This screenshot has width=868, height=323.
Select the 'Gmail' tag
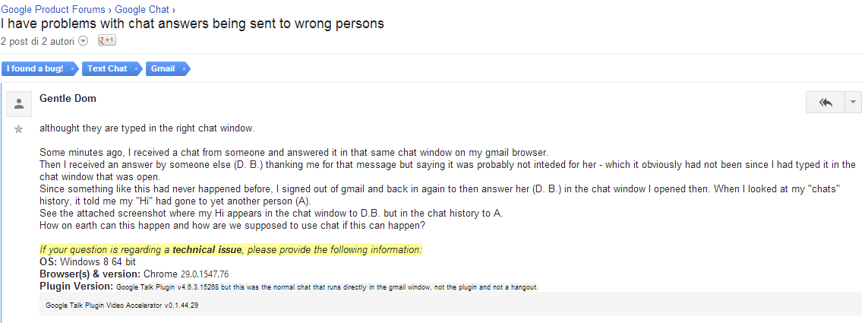(x=163, y=69)
